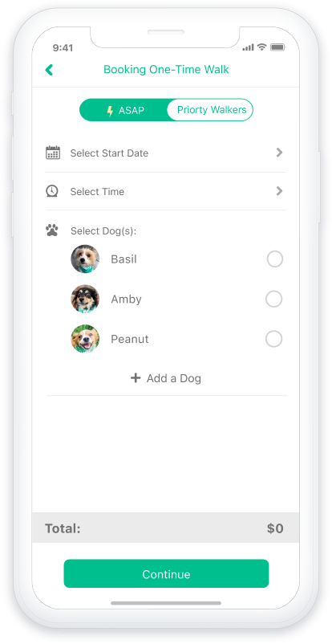Tap the green back arrow icon

(49, 70)
